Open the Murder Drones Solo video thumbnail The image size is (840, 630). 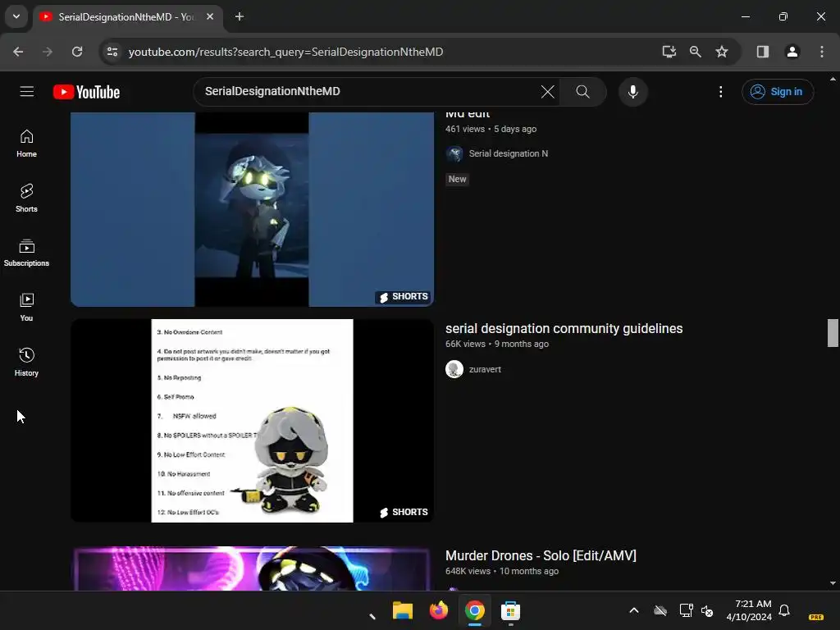point(252,568)
